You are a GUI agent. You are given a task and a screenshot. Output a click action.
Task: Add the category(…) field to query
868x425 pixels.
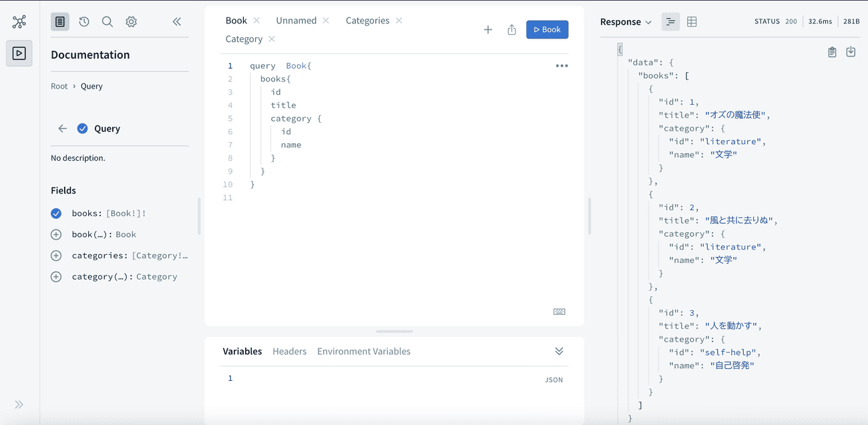pos(56,277)
